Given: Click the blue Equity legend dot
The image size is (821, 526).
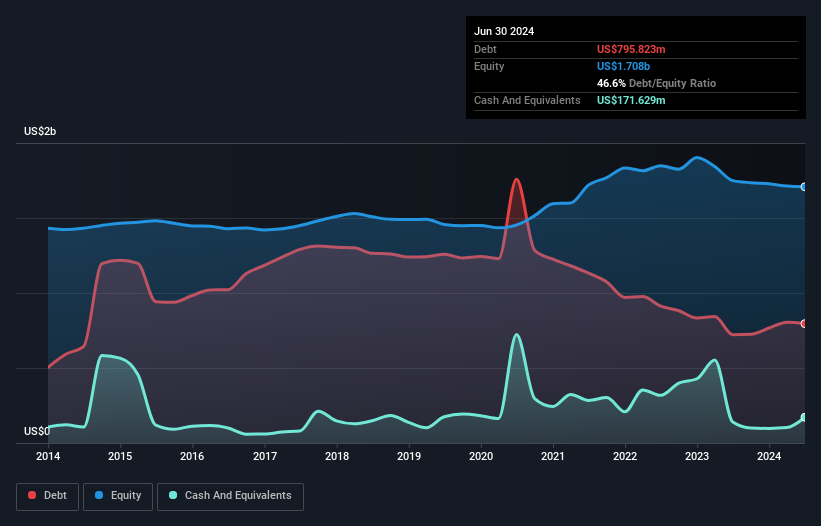Looking at the screenshot, I should click(x=99, y=495).
